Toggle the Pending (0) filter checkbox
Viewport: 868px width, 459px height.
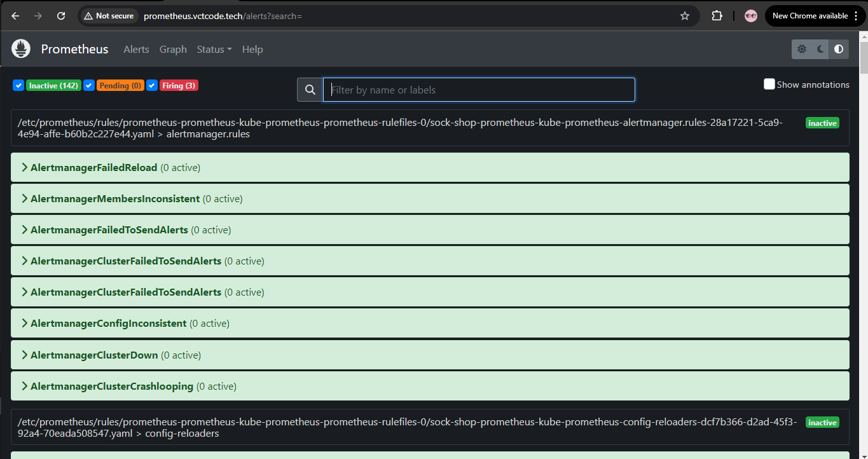click(x=89, y=85)
